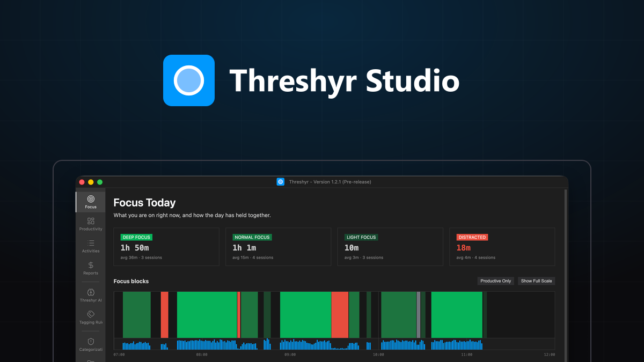
Task: Click the DEEP FOCUS badge
Action: pyautogui.click(x=136, y=237)
